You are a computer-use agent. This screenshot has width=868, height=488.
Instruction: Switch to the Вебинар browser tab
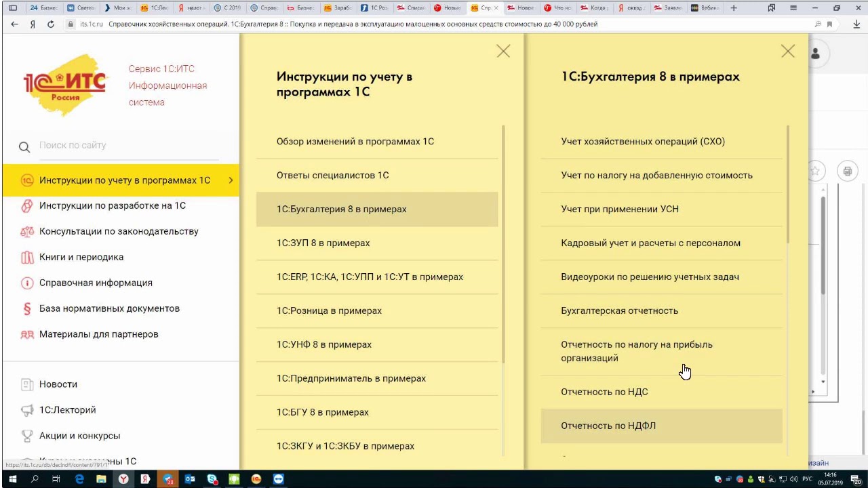click(x=705, y=8)
